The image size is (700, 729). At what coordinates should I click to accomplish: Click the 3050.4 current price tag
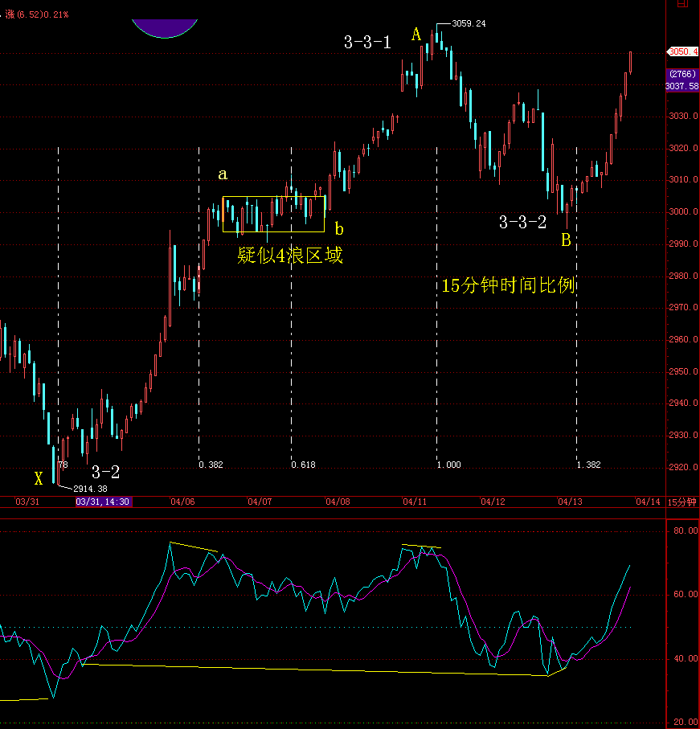point(682,51)
